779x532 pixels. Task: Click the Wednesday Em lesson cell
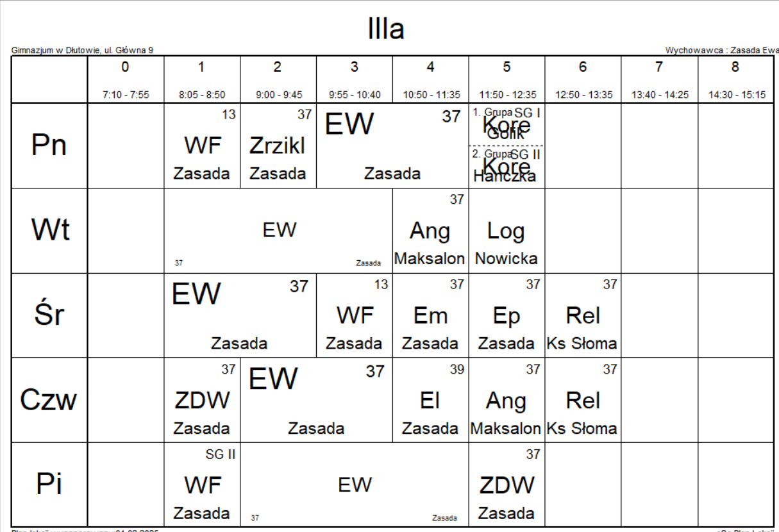pyautogui.click(x=430, y=315)
